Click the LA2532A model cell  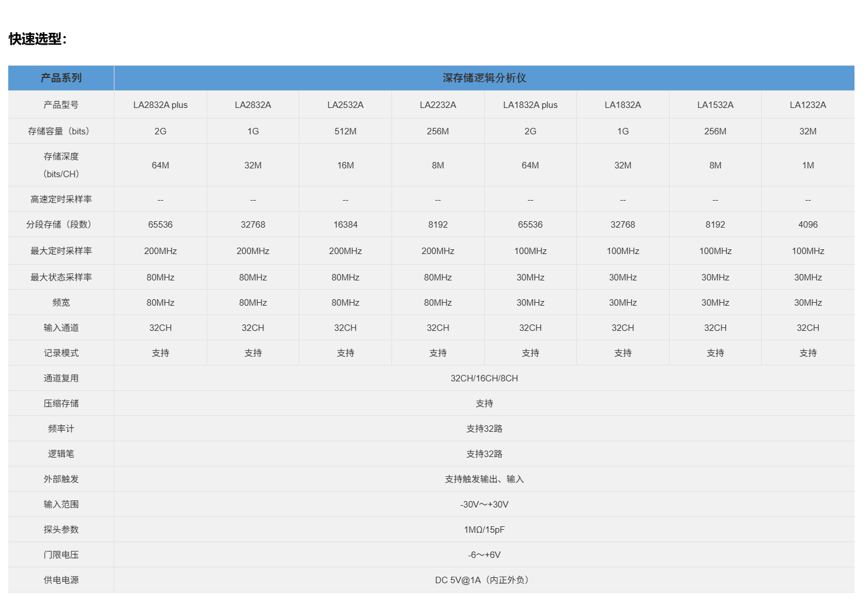(x=345, y=105)
